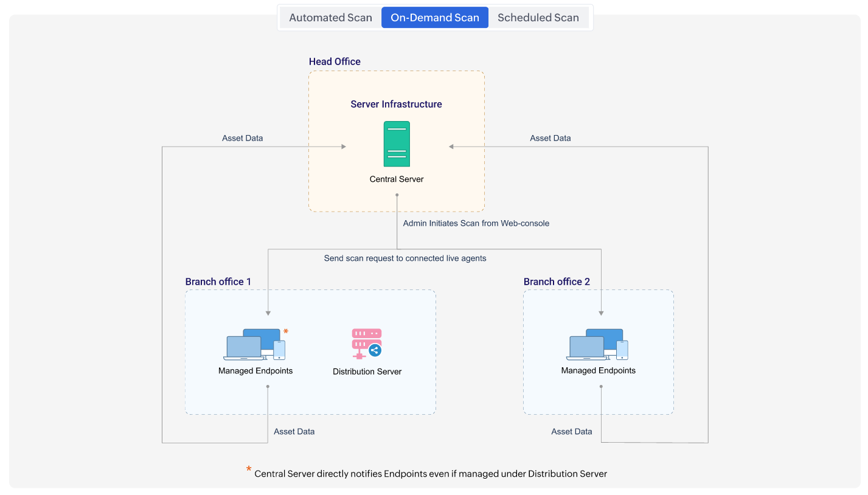Click the share symbol on the Distribution Server

click(375, 350)
